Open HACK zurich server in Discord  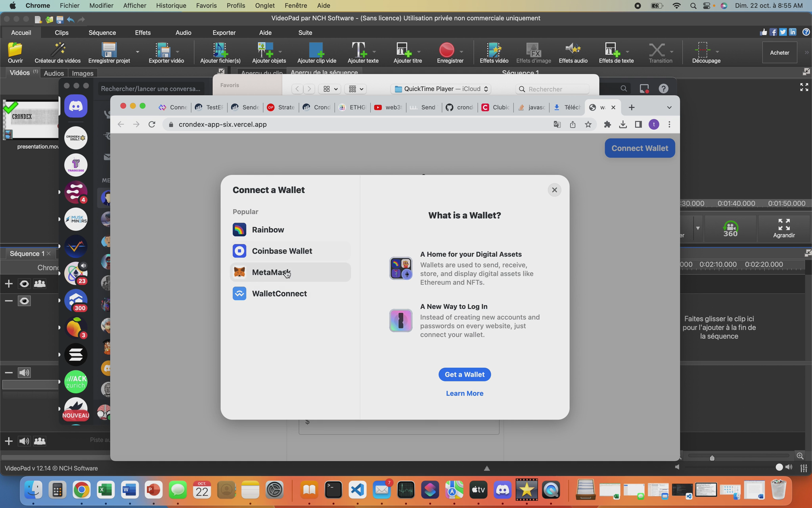[76, 382]
